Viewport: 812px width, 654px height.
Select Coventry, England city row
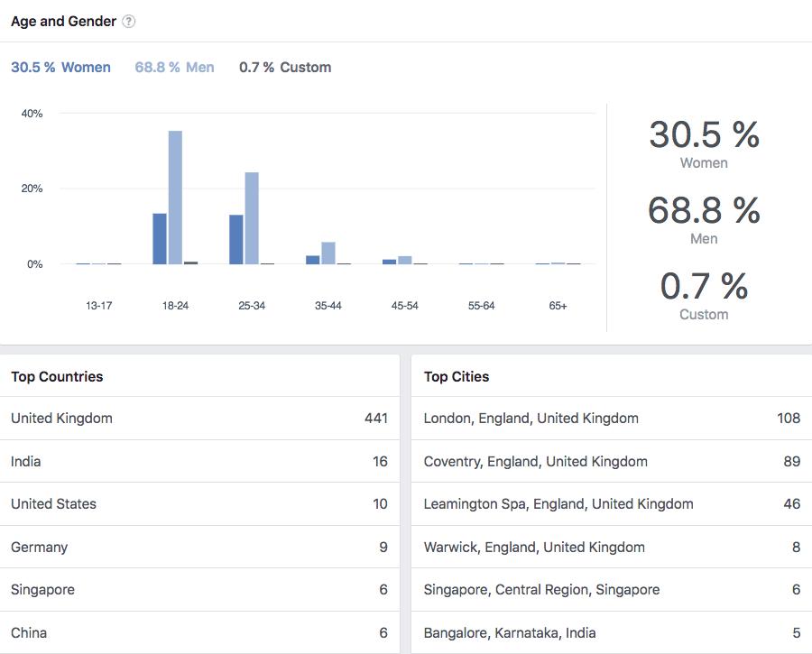click(612, 462)
